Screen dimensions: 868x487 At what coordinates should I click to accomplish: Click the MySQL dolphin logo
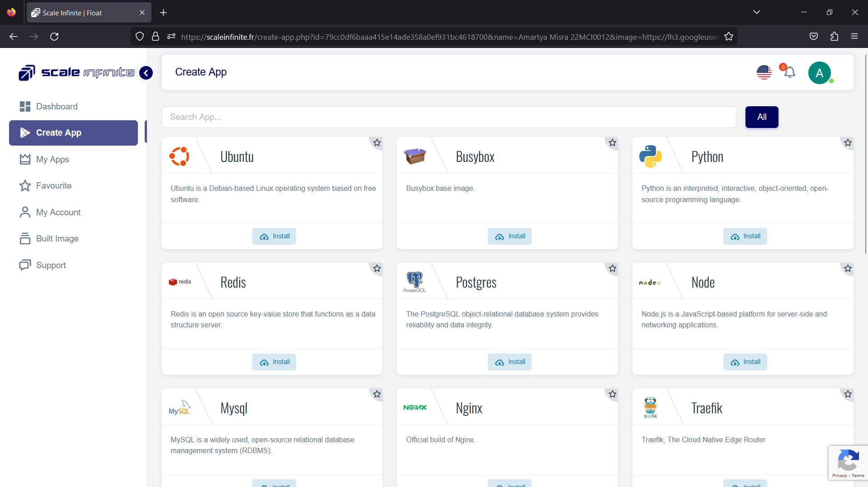click(180, 407)
